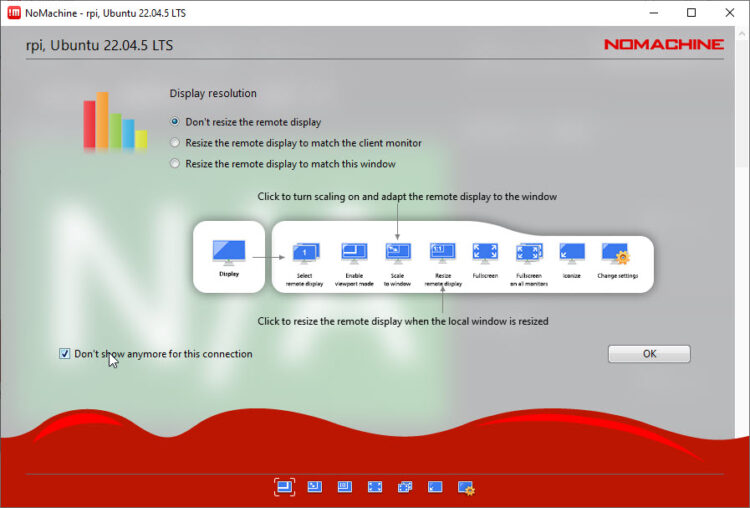Click the Iconize icon in bottom toolbar
750x508 pixels.
[435, 487]
